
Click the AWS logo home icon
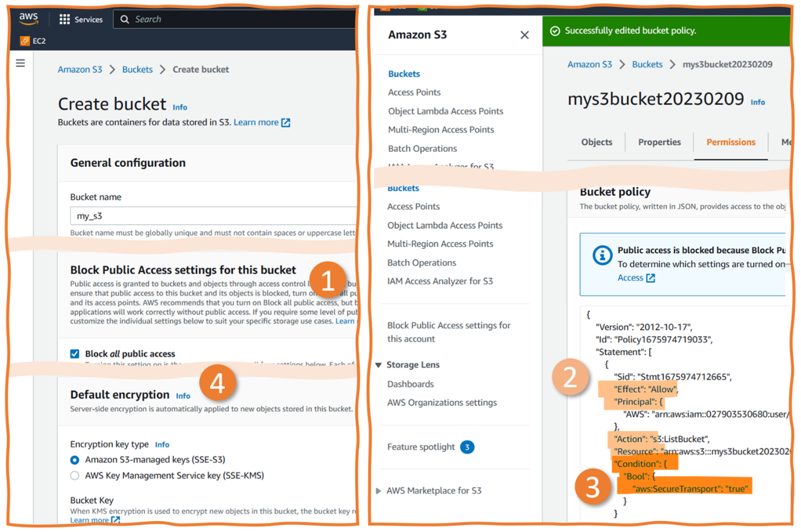(28, 18)
